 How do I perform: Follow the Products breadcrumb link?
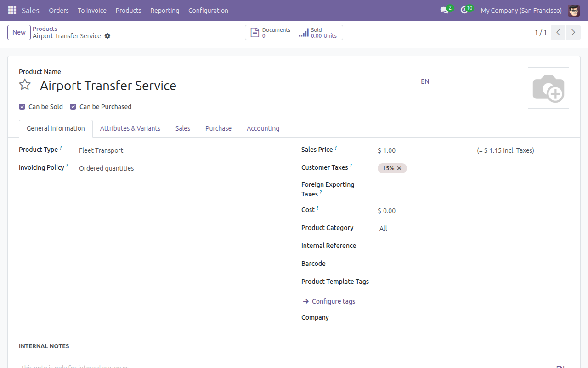click(x=45, y=29)
